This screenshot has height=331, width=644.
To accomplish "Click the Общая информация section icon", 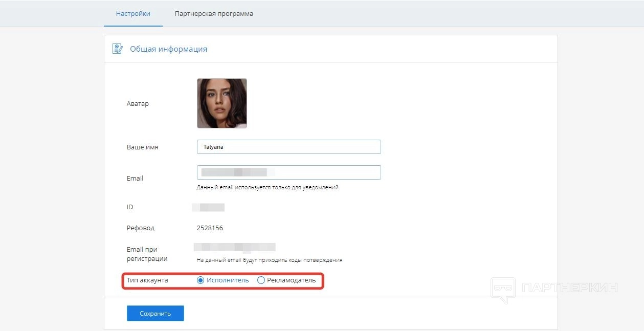I will 118,49.
